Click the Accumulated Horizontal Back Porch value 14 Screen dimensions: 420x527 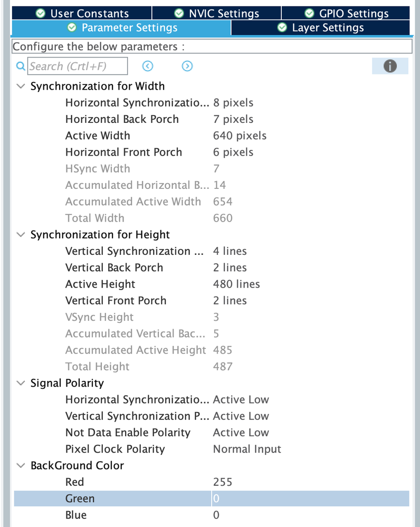[219, 185]
